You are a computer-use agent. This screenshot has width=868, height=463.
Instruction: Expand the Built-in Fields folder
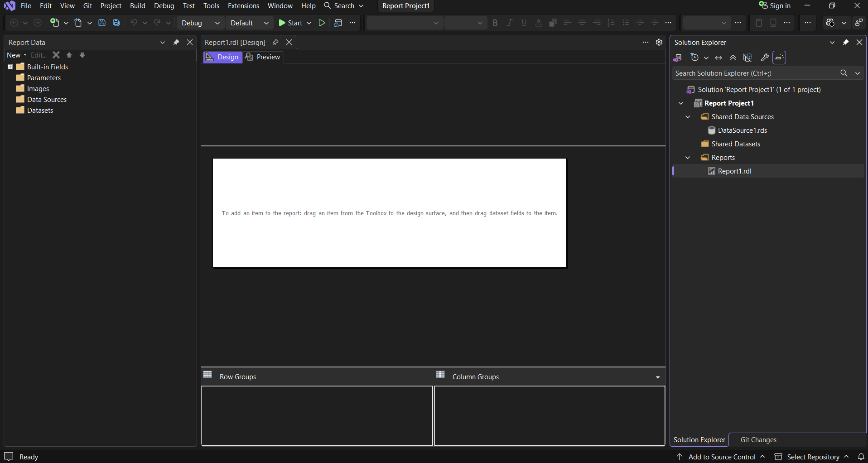(10, 67)
